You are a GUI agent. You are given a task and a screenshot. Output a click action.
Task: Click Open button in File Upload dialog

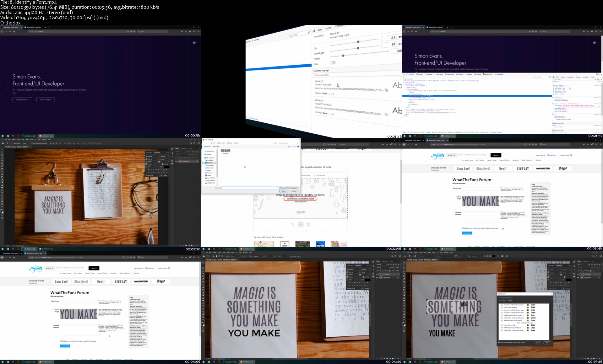point(284,191)
